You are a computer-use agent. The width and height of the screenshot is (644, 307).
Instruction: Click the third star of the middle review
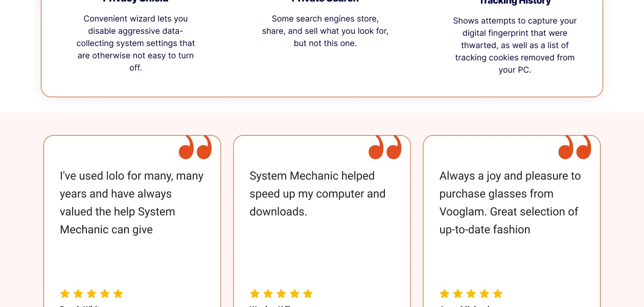tap(281, 294)
